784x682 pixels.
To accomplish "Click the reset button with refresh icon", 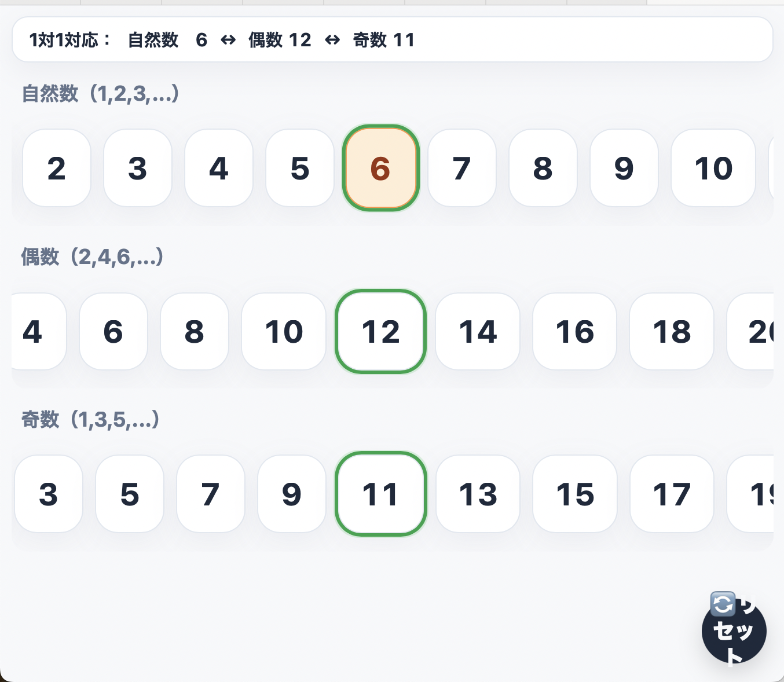I will click(734, 630).
